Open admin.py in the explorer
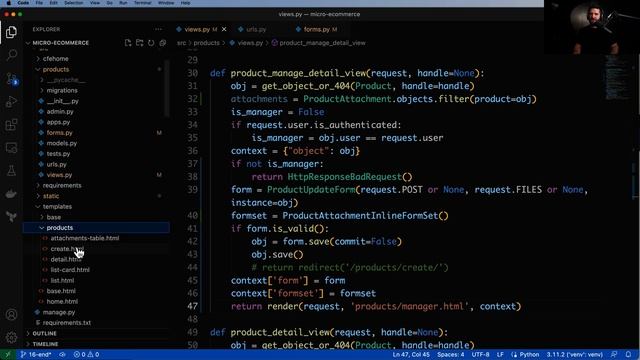This screenshot has height=360, width=640. click(x=60, y=111)
